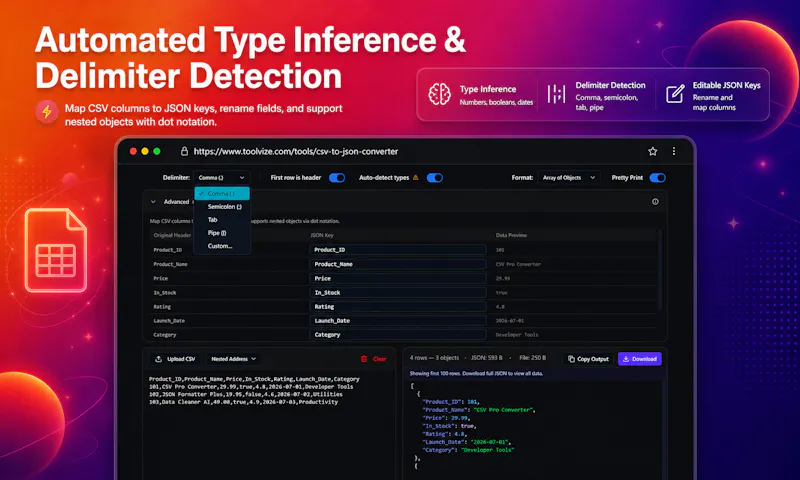The width and height of the screenshot is (800, 480).
Task: Click the "Product_ID": 101 JSON output line
Action: click(x=451, y=402)
